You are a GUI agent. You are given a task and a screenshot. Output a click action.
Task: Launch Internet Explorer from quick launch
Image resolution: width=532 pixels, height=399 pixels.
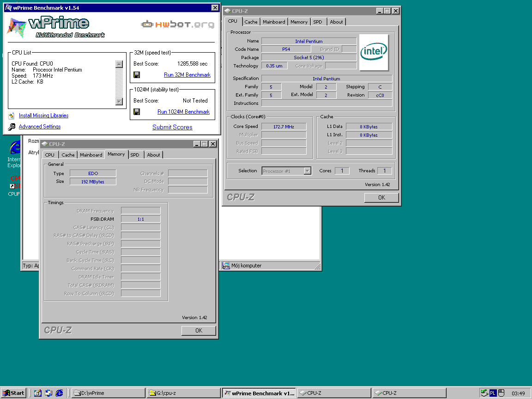(x=60, y=393)
